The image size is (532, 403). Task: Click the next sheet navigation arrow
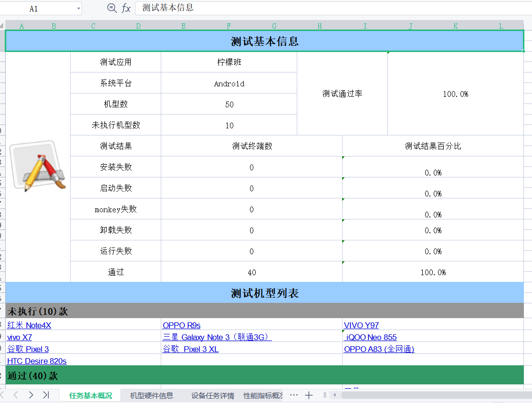point(31,395)
